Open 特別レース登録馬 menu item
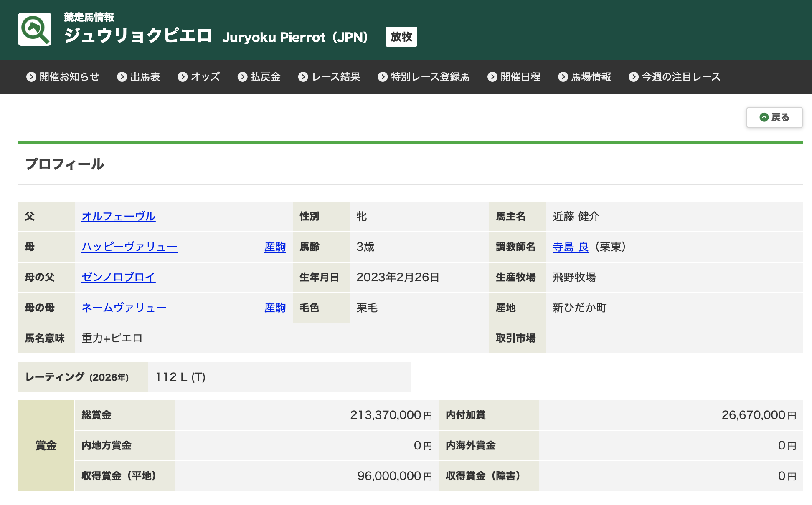 424,77
